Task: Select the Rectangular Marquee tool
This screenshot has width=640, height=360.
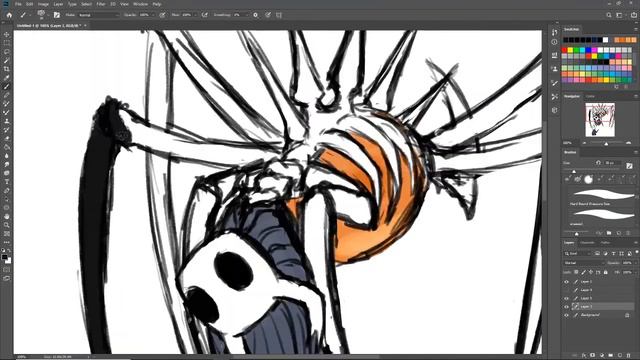Action: 7,43
